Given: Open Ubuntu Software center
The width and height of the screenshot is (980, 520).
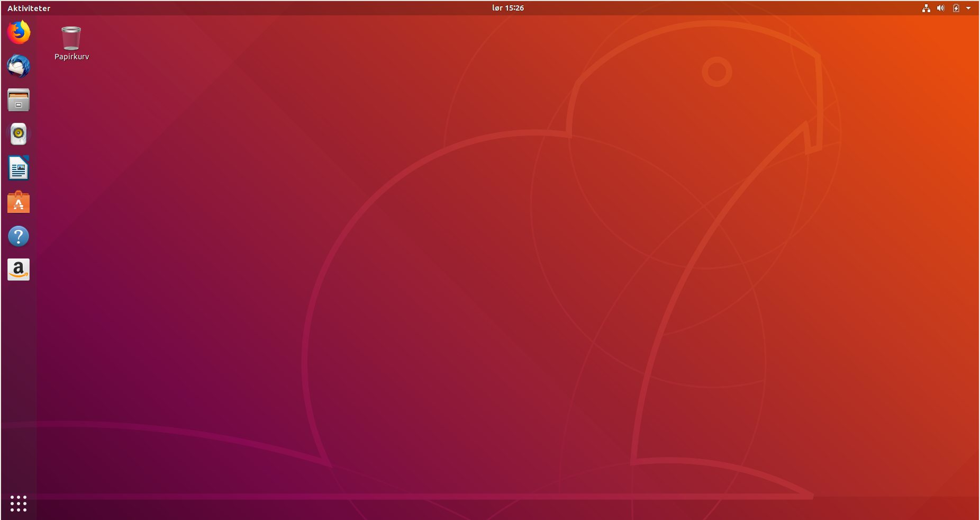Looking at the screenshot, I should click(19, 202).
